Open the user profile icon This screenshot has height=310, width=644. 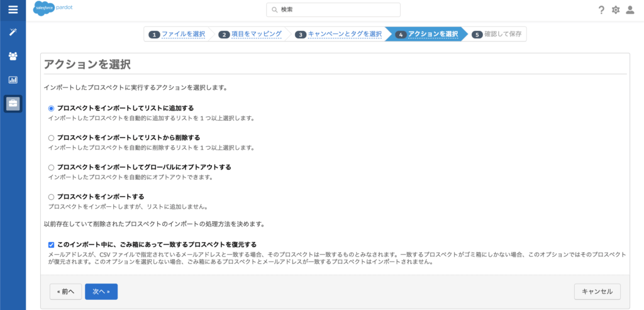(x=630, y=10)
